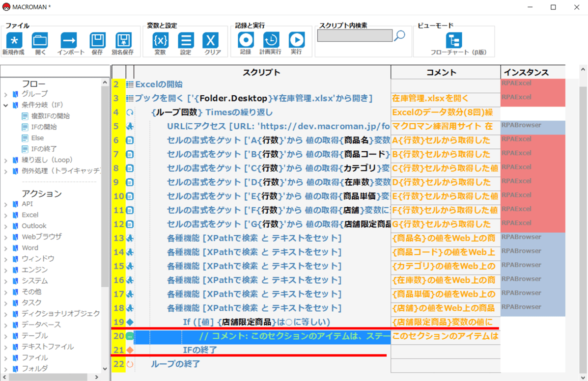Save the script with 保存 icon

[x=97, y=40]
